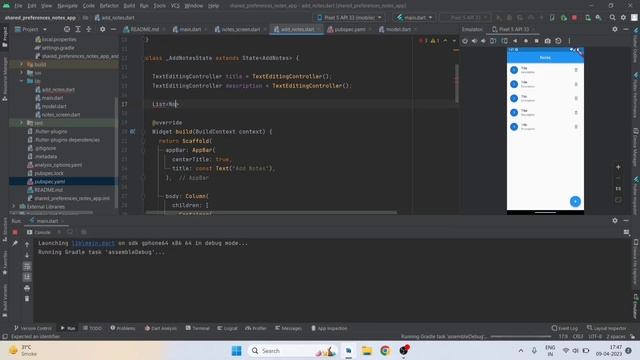640x360 pixels.
Task: Lower emulator volume icon
Action: tap(484, 41)
